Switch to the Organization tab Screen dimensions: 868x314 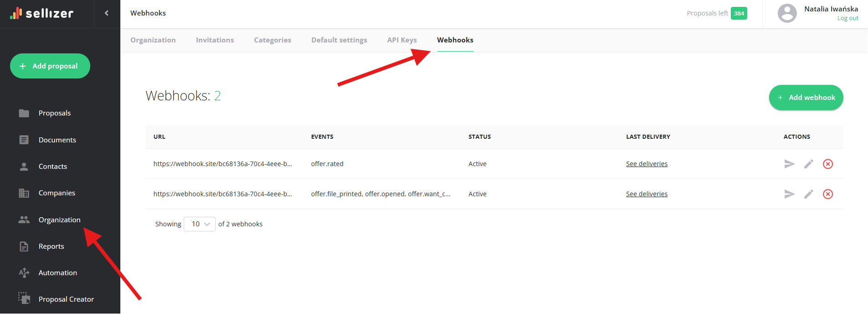click(x=153, y=40)
